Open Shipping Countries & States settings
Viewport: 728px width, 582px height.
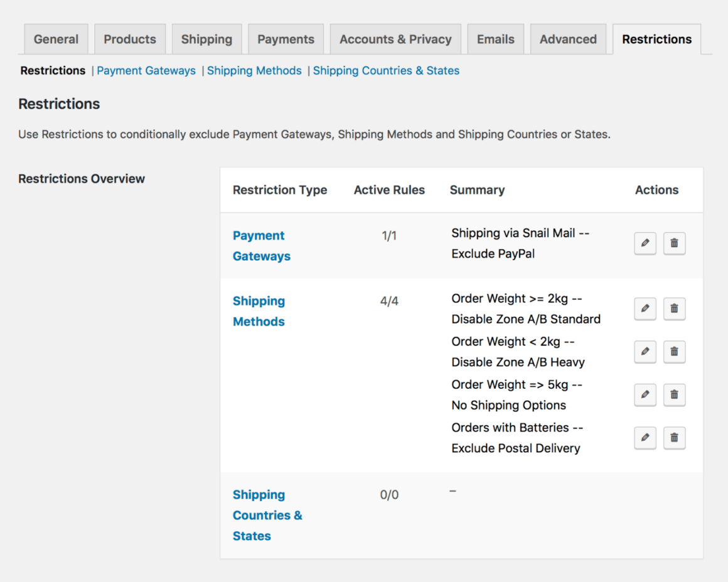click(386, 70)
